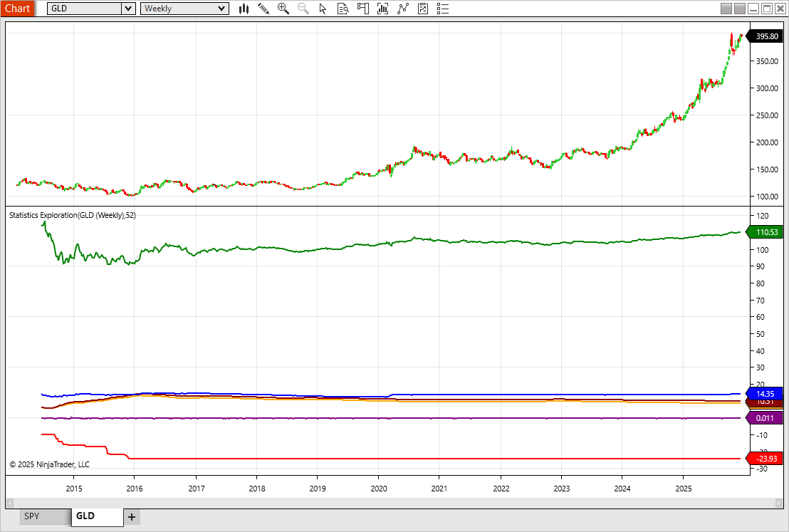Viewport: 789px width, 532px height.
Task: Open the chart style bars icon
Action: 244,9
